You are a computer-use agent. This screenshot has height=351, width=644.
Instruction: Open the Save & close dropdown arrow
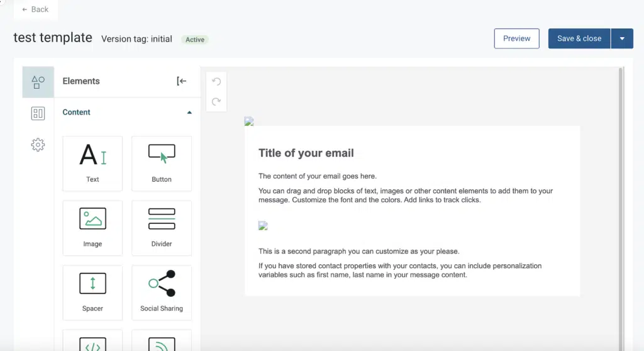(622, 38)
